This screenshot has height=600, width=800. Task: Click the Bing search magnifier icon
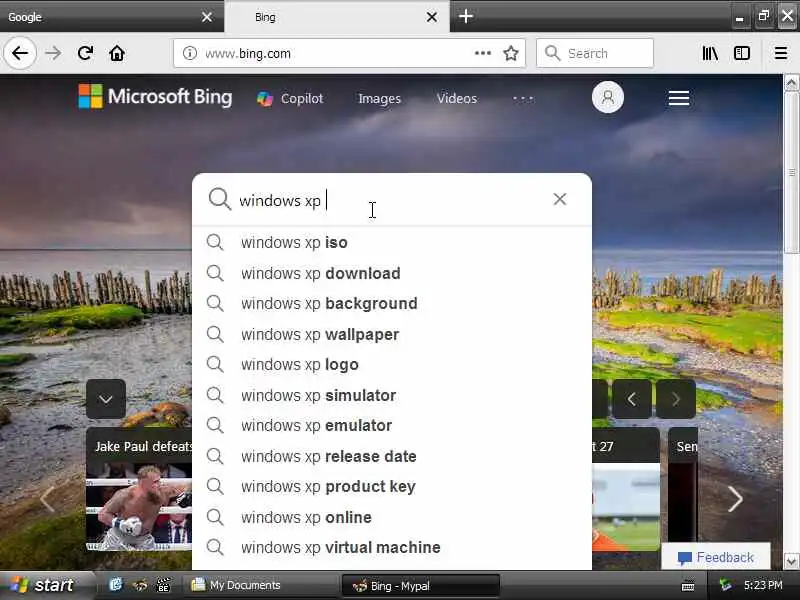click(219, 199)
